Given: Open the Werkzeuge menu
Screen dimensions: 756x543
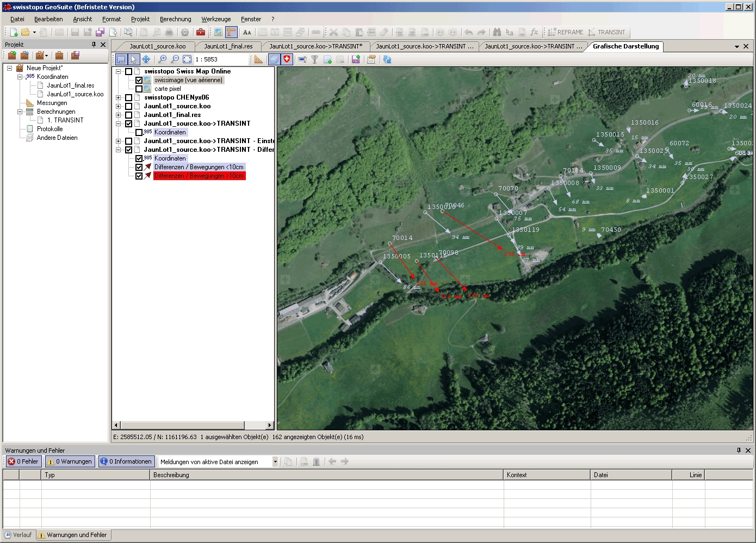Looking at the screenshot, I should [216, 19].
